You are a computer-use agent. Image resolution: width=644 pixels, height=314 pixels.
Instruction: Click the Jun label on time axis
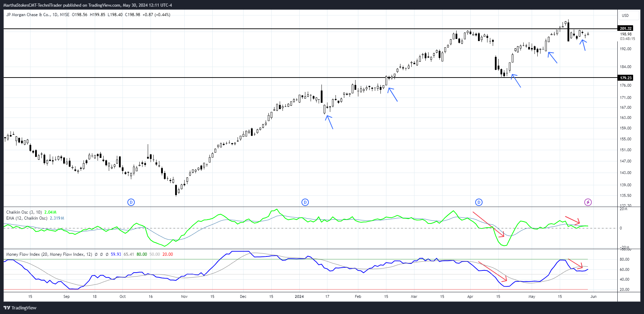click(593, 296)
